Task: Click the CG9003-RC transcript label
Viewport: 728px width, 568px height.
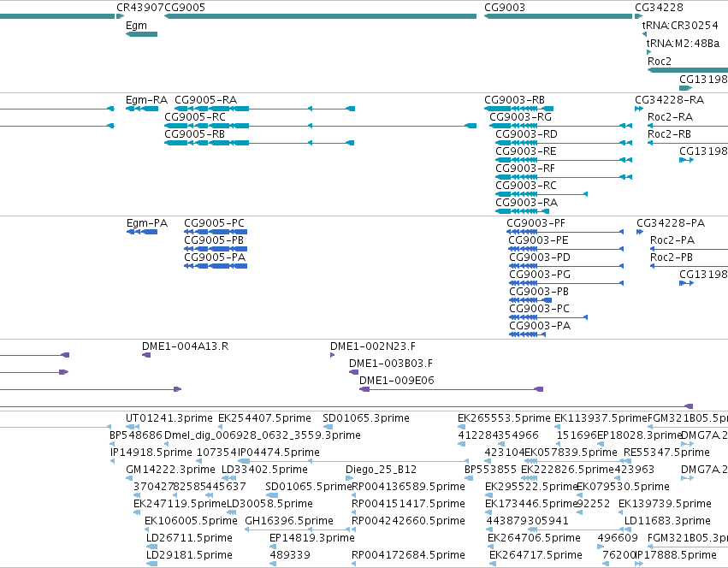Action: point(526,186)
